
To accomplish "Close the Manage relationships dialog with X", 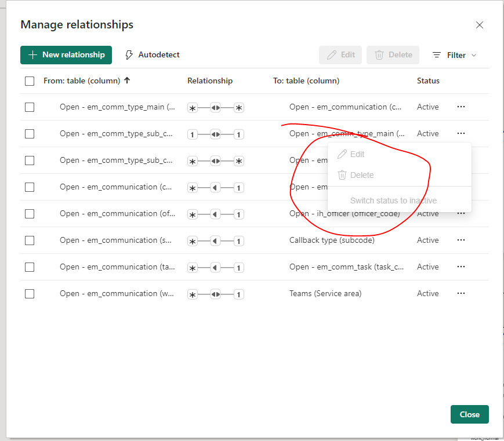I will point(479,25).
